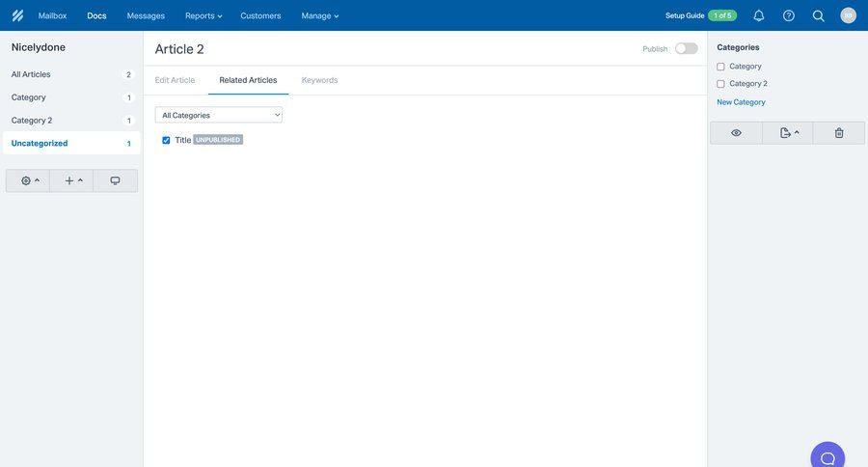The image size is (868, 467).
Task: Open the chat beacon bubble
Action: coord(827,457)
